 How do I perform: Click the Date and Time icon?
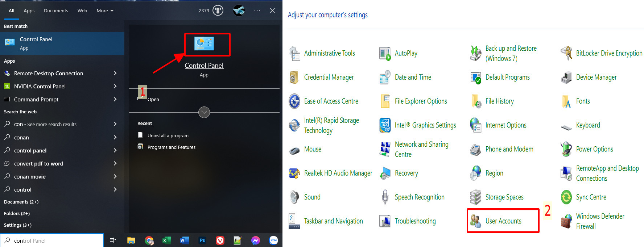tap(385, 77)
